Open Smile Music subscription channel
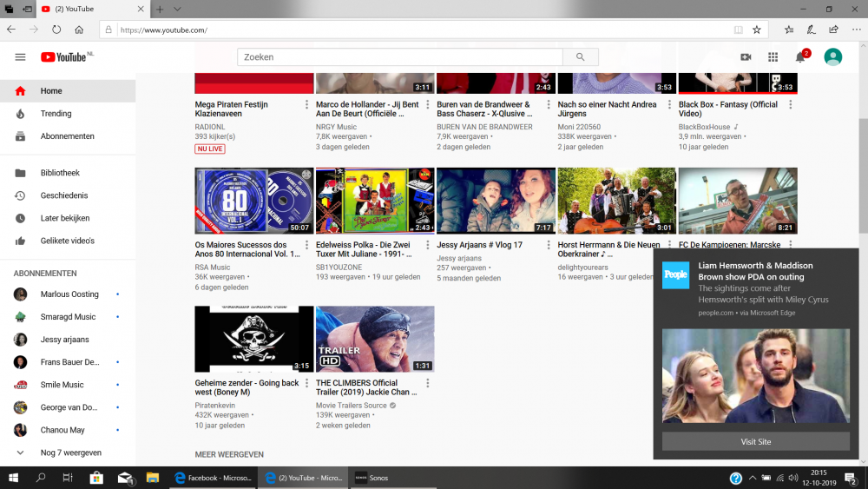The image size is (868, 489). point(68,385)
